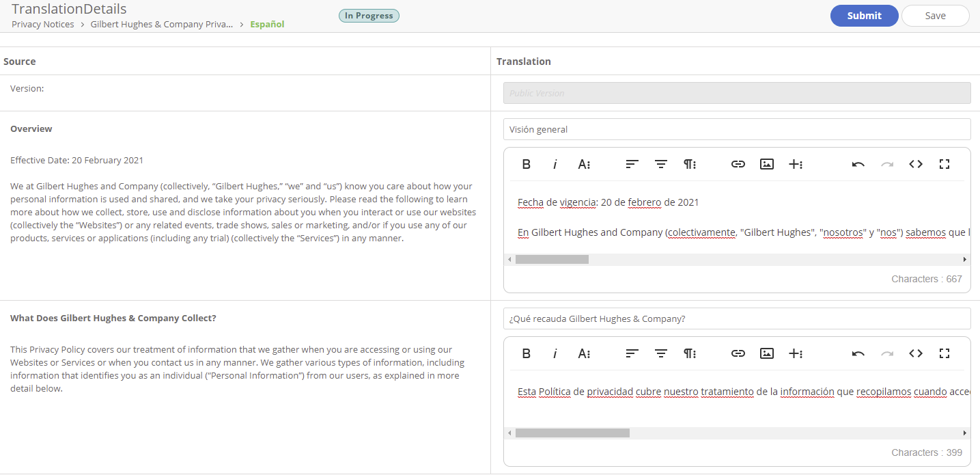This screenshot has width=980, height=475.
Task: Insert an image in the Overview editor
Action: click(766, 164)
